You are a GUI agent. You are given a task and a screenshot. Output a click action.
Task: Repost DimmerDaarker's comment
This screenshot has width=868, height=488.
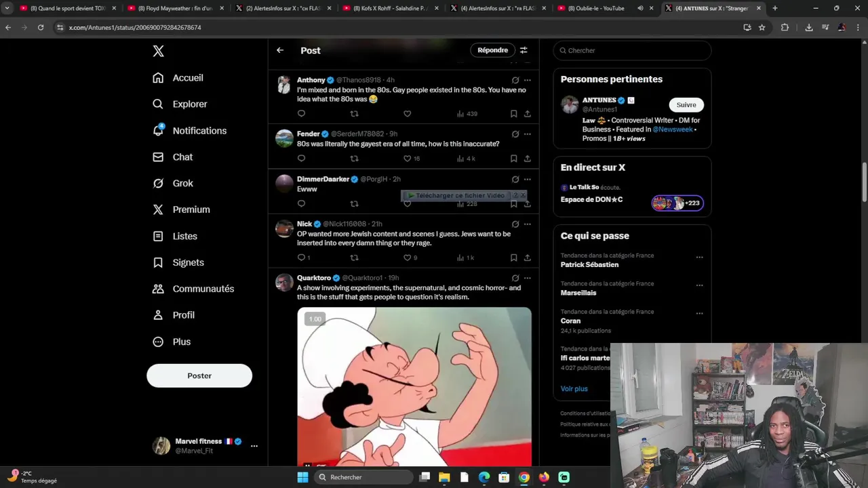pyautogui.click(x=354, y=204)
